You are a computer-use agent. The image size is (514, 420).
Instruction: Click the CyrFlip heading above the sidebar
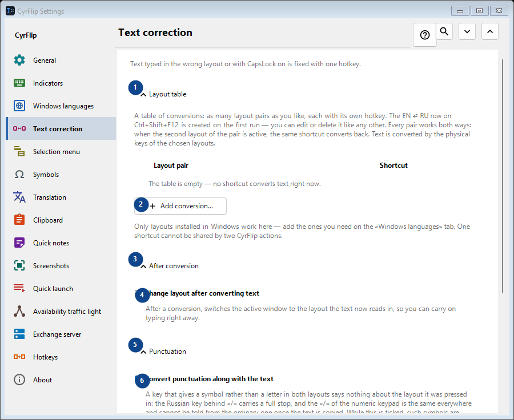[x=26, y=35]
